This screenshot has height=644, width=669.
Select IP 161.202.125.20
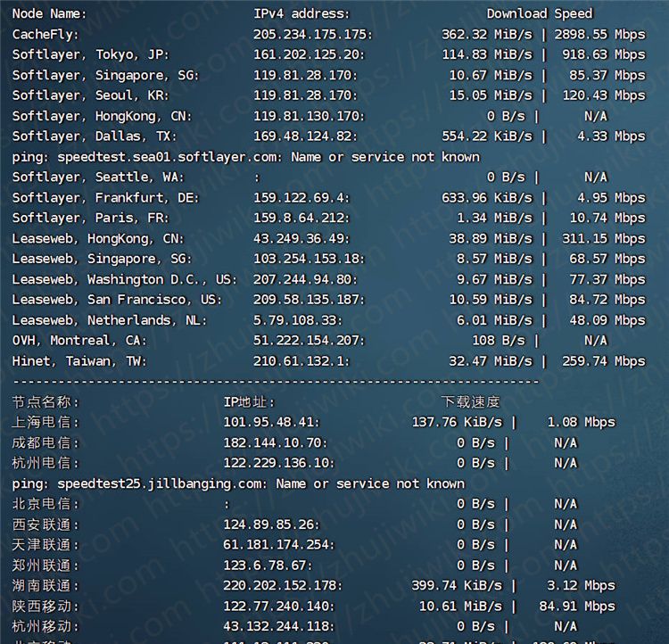click(310, 54)
